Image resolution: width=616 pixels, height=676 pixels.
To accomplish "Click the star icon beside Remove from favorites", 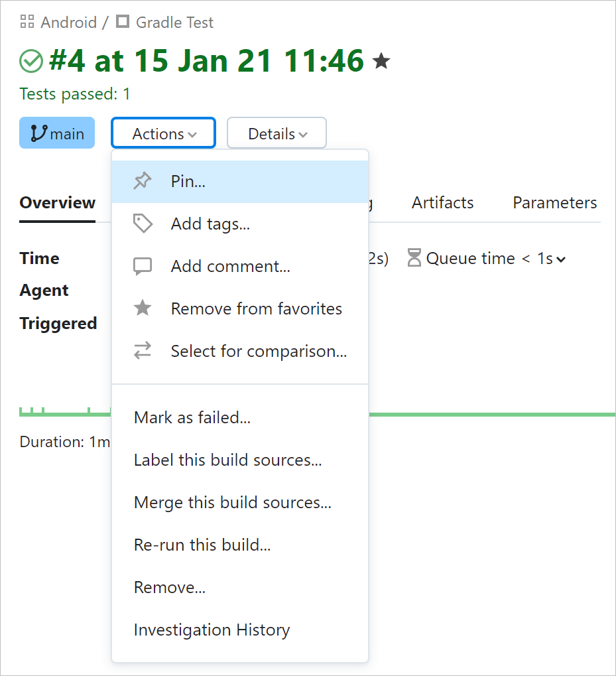I will click(143, 308).
